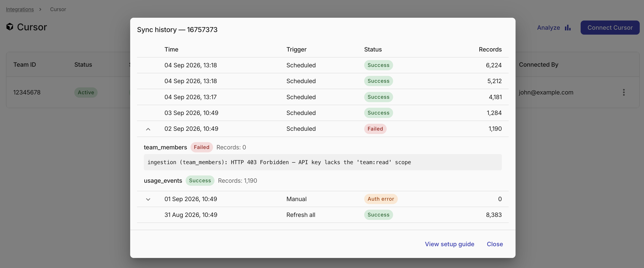Click Records: 0 under team_members
This screenshot has width=644, height=268.
(x=231, y=147)
